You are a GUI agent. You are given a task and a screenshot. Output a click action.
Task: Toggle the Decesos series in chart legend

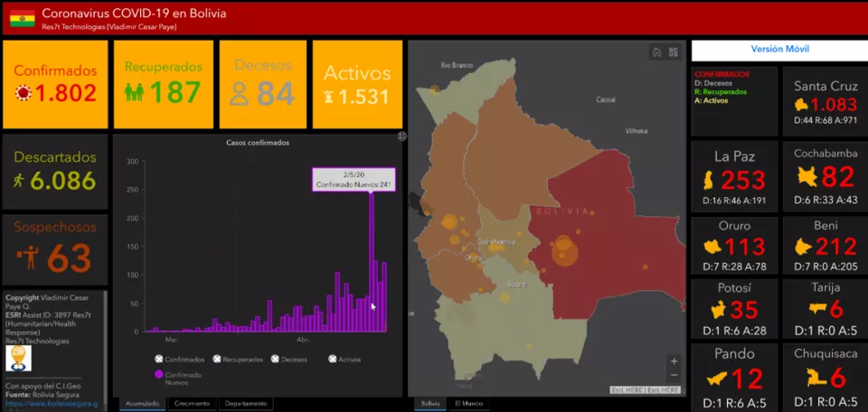(289, 360)
